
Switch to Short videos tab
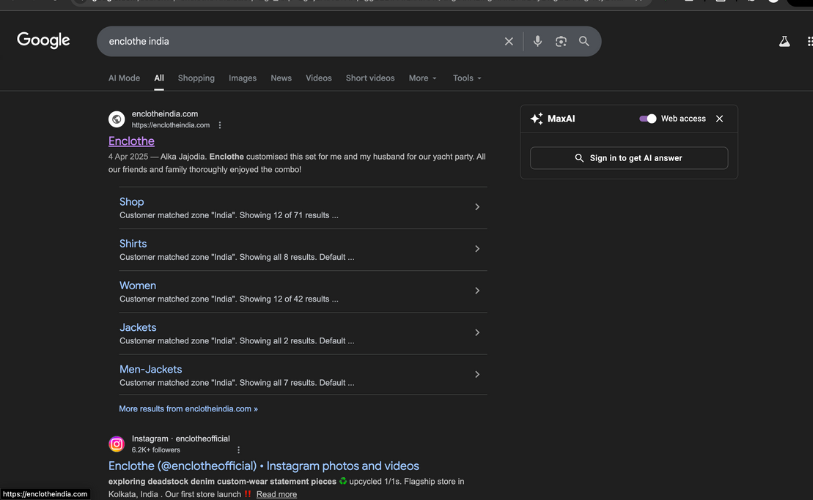[x=370, y=78]
